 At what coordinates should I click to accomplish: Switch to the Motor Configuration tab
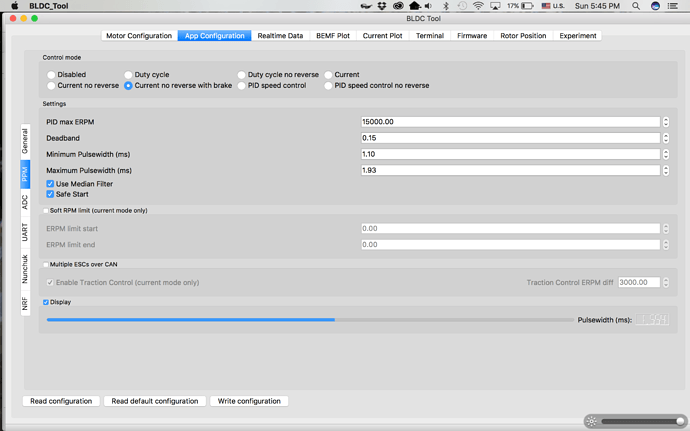point(139,36)
